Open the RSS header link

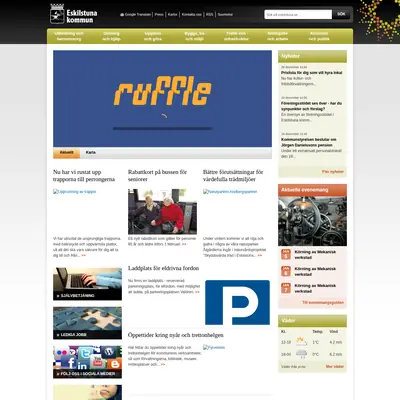pos(209,15)
